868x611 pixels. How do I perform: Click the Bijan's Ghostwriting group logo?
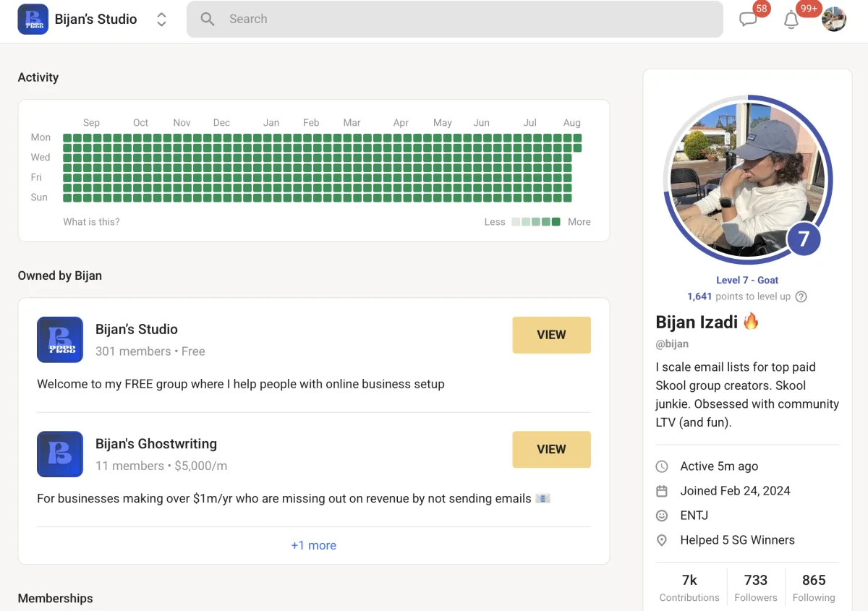pos(60,454)
